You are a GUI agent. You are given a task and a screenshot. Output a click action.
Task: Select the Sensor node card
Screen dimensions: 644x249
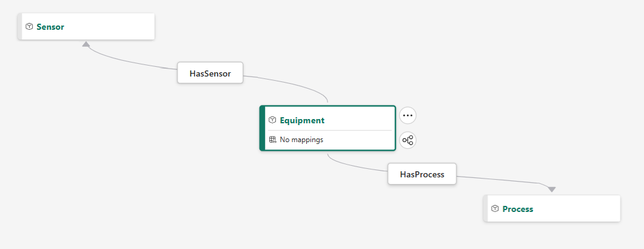click(x=86, y=26)
